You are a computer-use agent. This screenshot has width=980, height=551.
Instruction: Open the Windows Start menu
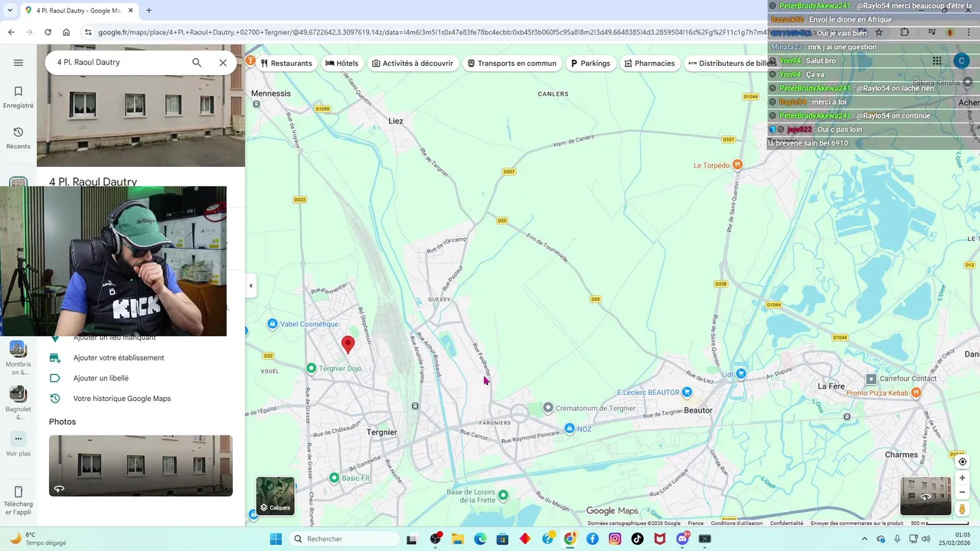coord(276,539)
